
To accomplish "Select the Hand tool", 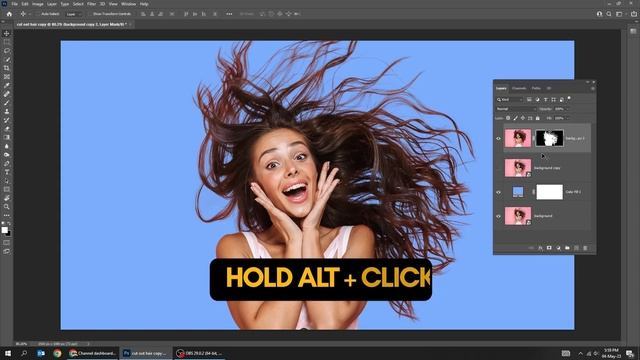I will click(x=7, y=198).
